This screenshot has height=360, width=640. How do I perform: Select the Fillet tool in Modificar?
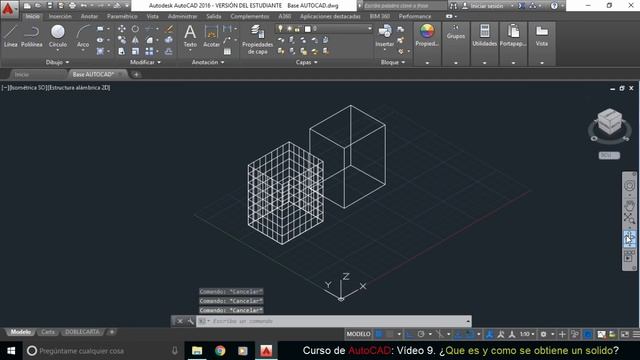click(149, 40)
